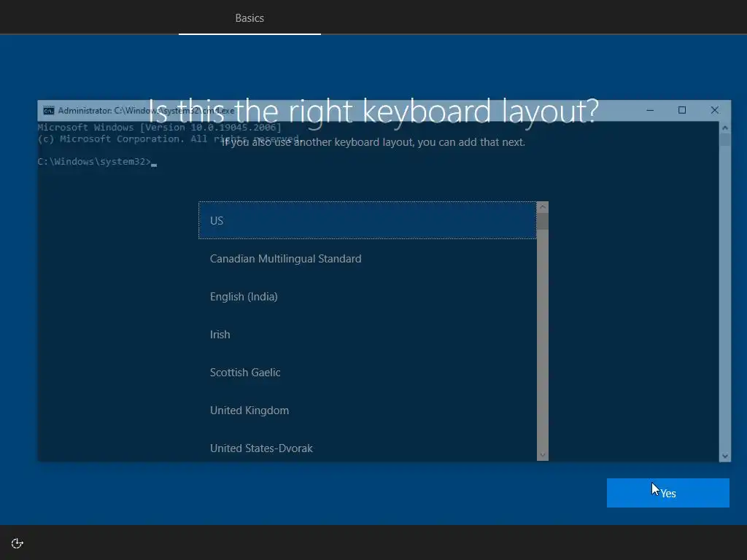Click the keyboard list scroll down arrow

click(x=542, y=455)
